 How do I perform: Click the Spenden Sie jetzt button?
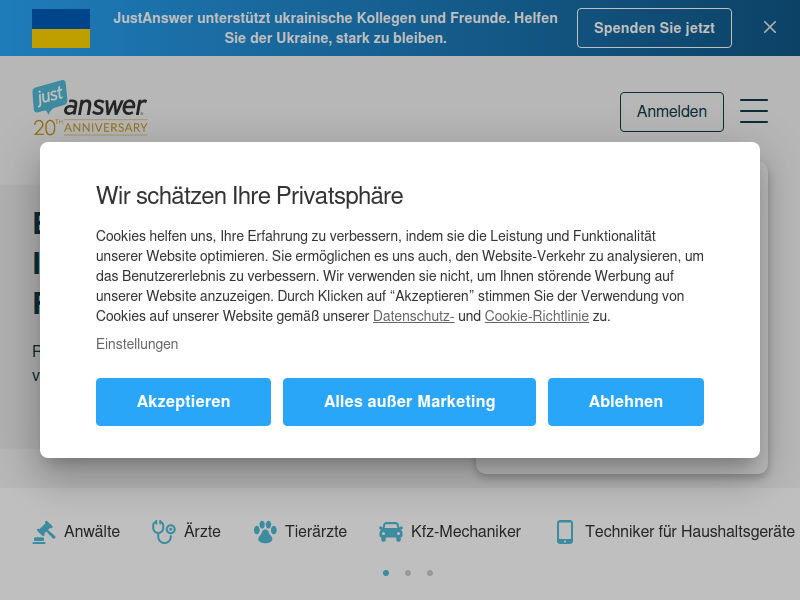pyautogui.click(x=654, y=28)
